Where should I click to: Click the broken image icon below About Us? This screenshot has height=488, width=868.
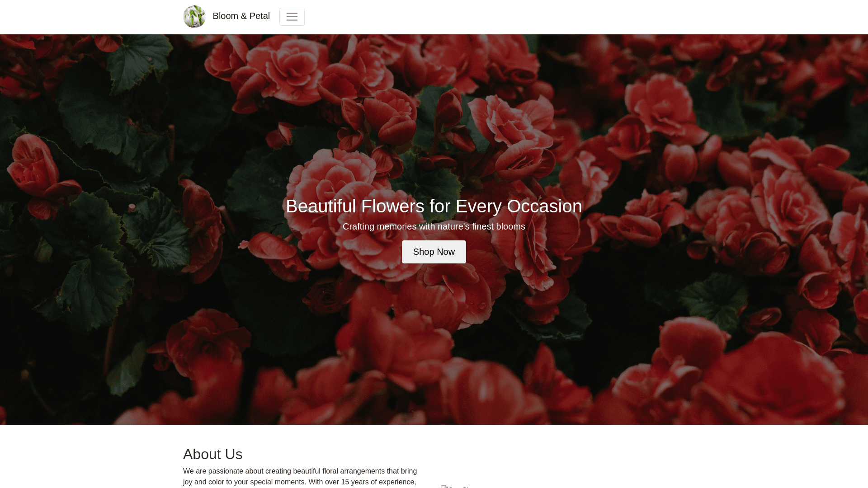point(445,487)
